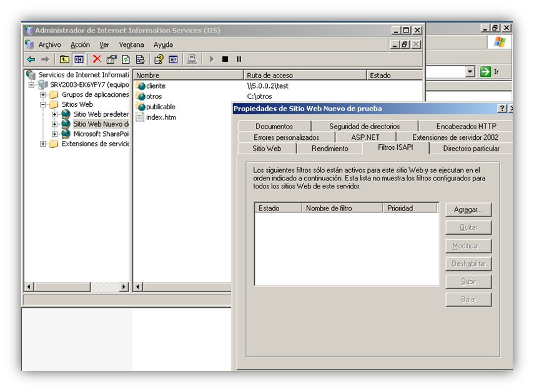Image resolution: width=534 pixels, height=392 pixels.
Task: Refresh the view using the toolbar icon
Action: [126, 59]
